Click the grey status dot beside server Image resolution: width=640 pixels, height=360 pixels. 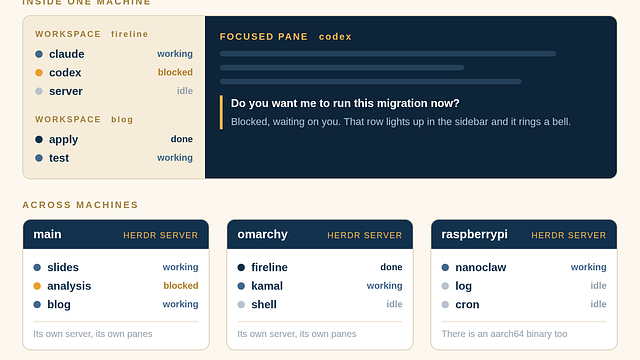[39, 91]
